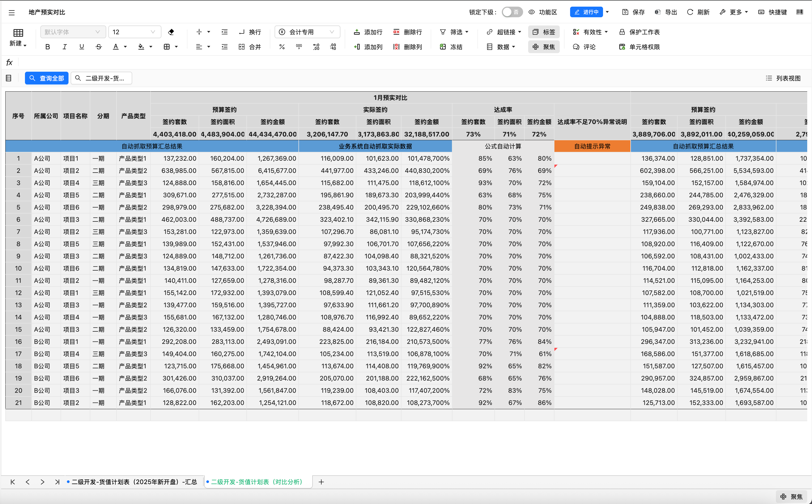Click the eraser clear-format icon
This screenshot has width=812, height=504.
pyautogui.click(x=171, y=32)
